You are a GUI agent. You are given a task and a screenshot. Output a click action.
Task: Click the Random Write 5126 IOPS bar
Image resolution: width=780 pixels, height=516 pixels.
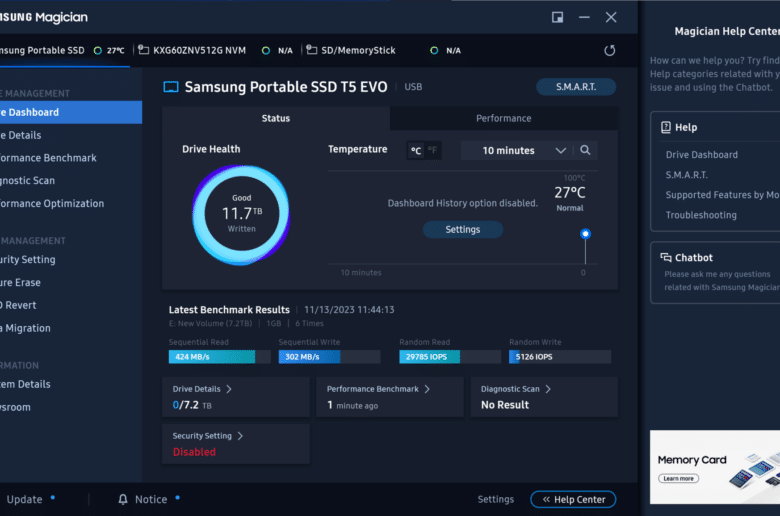(560, 357)
